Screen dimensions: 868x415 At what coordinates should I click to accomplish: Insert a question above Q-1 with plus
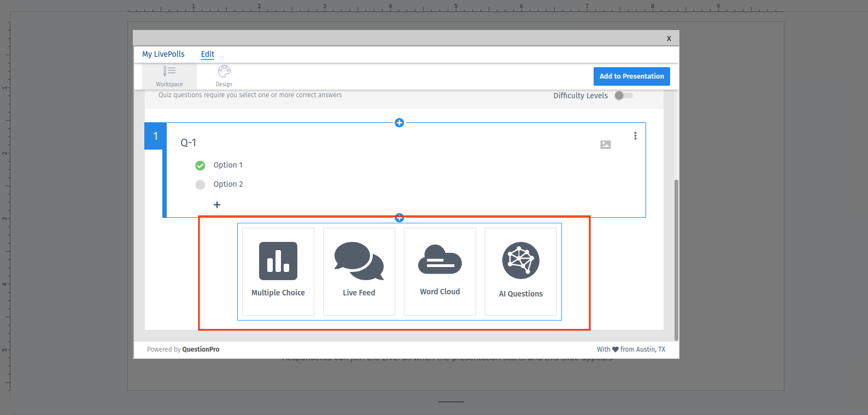(400, 123)
